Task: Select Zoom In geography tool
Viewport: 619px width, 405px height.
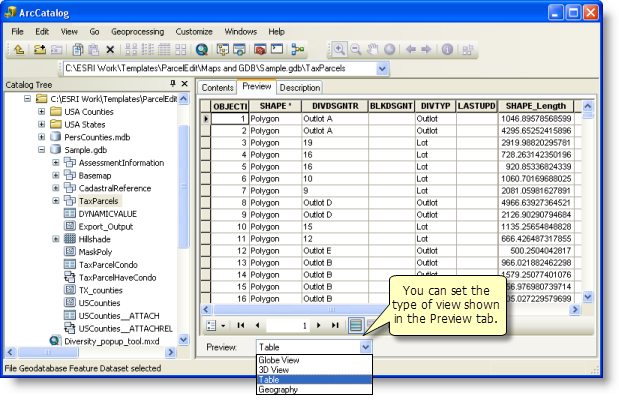Action: tap(339, 49)
